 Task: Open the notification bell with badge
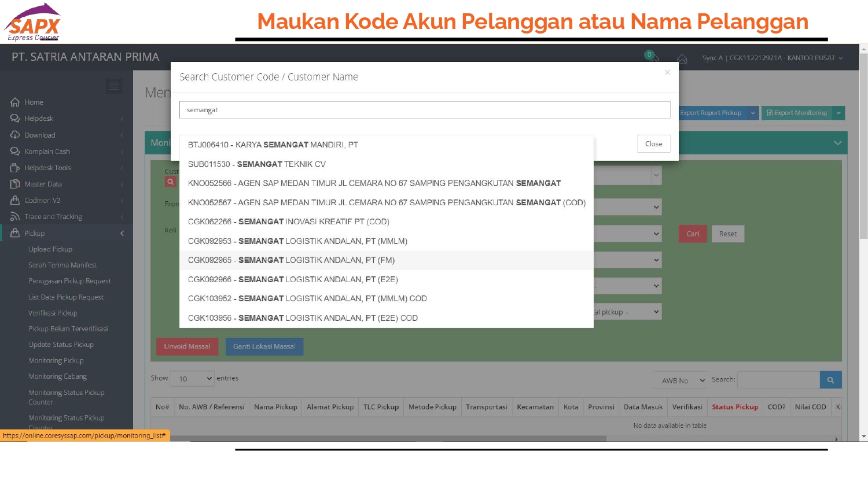[x=651, y=57]
